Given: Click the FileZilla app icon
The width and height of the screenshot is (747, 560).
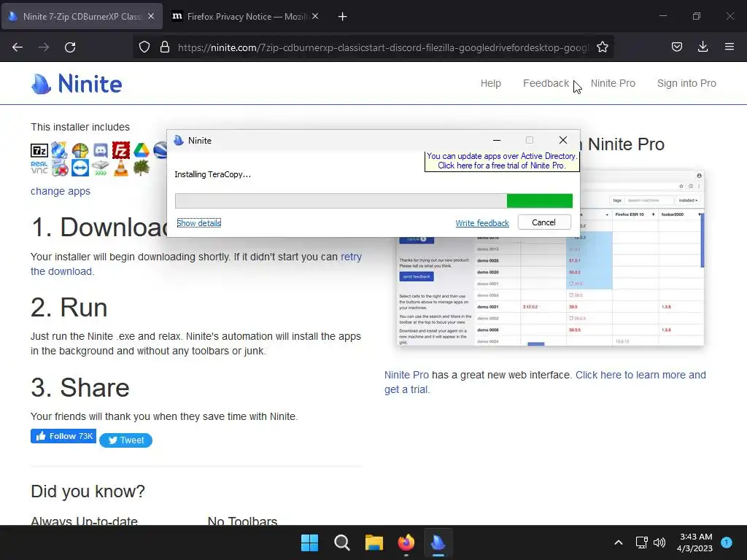Looking at the screenshot, I should point(121,151).
